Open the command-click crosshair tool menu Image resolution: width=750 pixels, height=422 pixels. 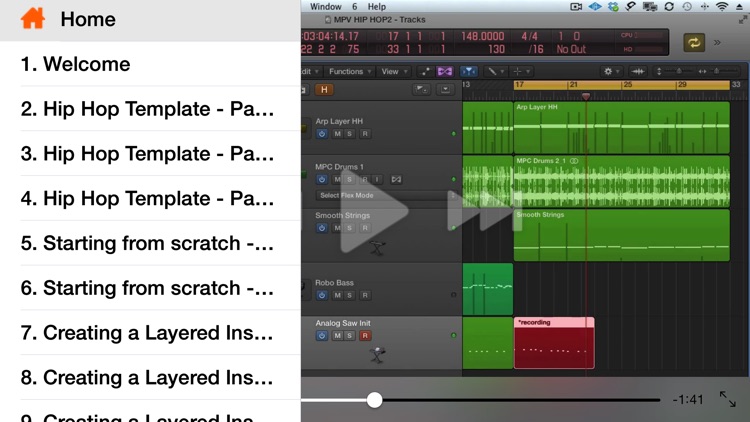pyautogui.click(x=521, y=71)
